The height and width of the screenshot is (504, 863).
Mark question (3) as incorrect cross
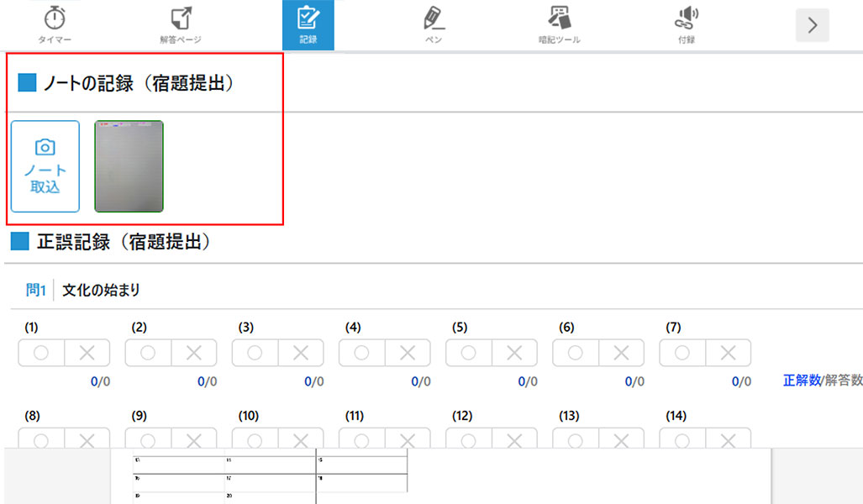point(301,354)
